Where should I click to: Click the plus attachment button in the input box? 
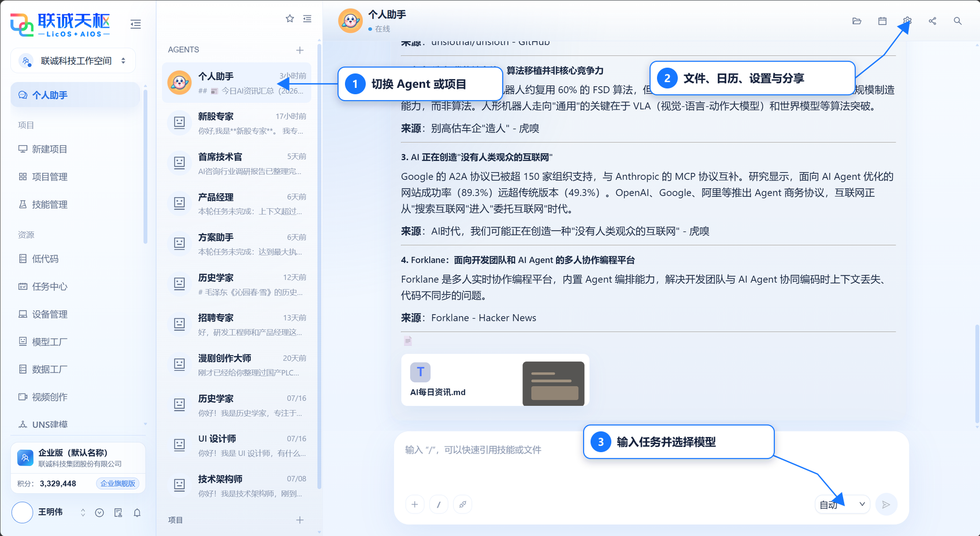415,504
